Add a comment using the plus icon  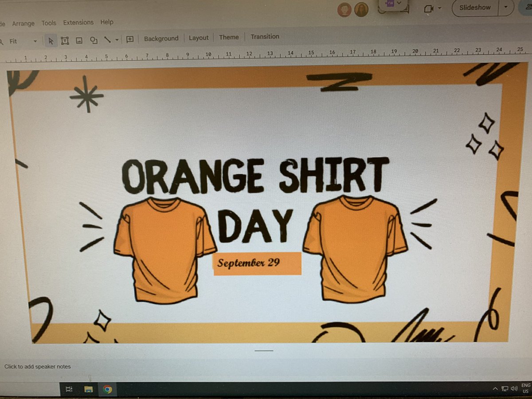[130, 39]
